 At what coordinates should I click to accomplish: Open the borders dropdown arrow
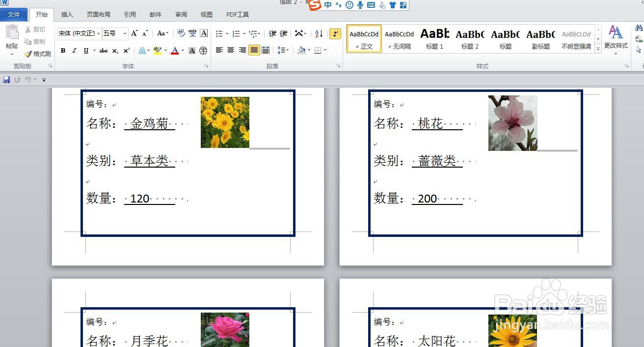coord(325,50)
